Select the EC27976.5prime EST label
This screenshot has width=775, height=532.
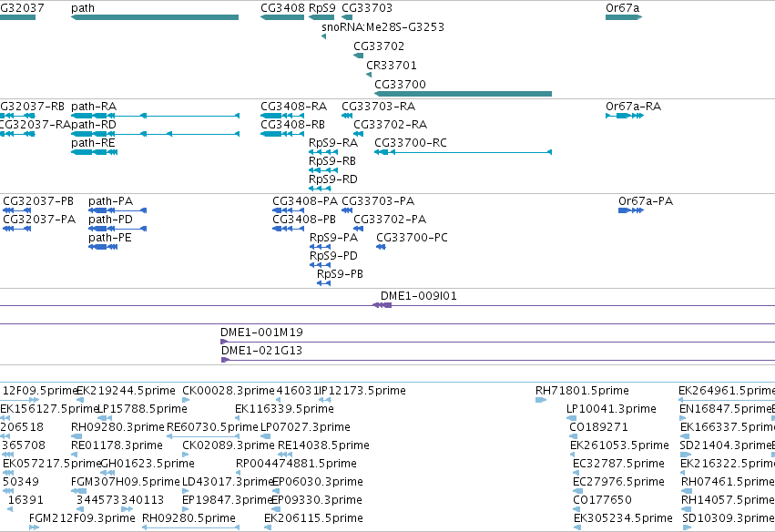pyautogui.click(x=618, y=482)
